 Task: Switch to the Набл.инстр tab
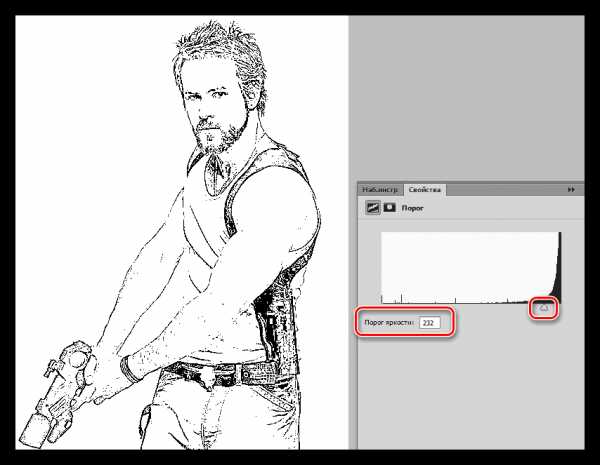(380, 189)
